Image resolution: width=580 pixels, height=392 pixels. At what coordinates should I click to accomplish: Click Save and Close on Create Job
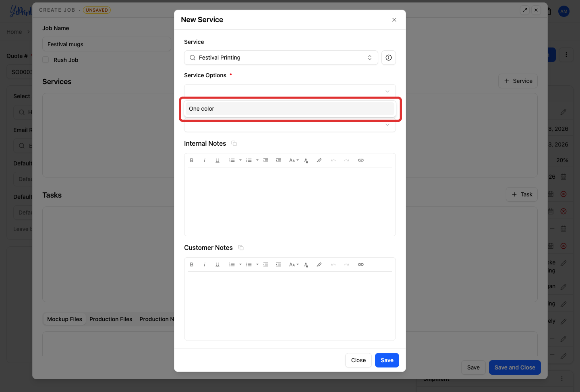515,367
